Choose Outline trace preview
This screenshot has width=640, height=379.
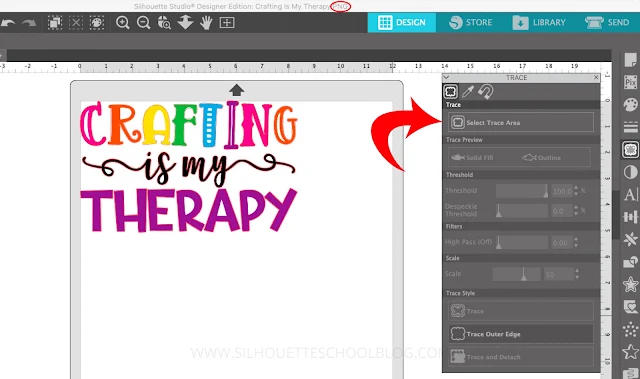(x=541, y=157)
